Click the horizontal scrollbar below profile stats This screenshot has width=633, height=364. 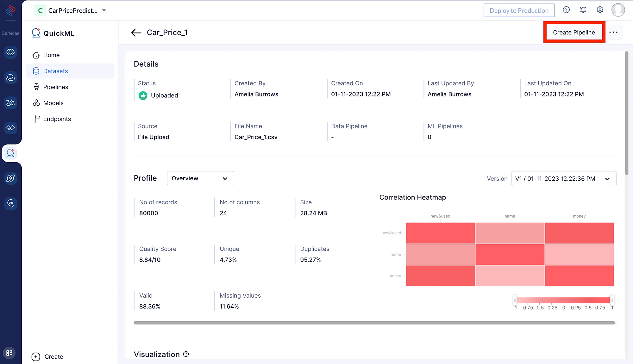pos(374,323)
